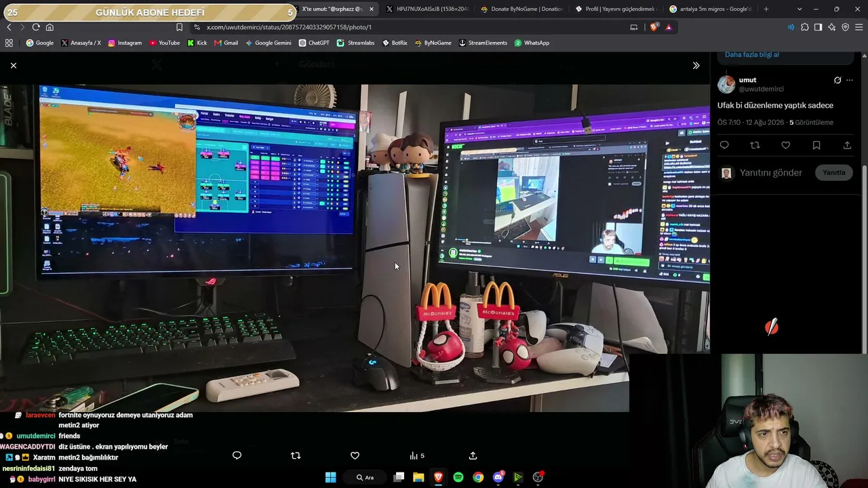Open Brave VPN shield icon
The height and width of the screenshot is (488, 868).
coord(846,27)
